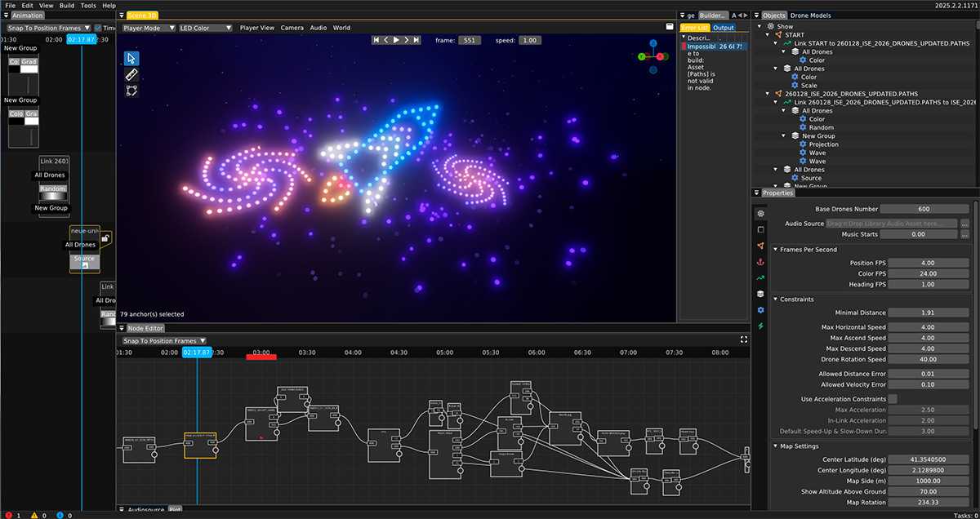Select the arrow selection tool in the viewport

131,58
